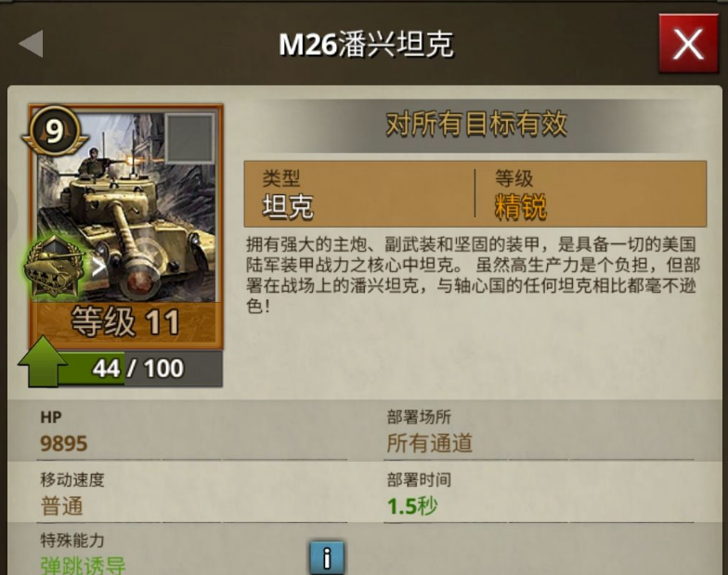Viewport: 728px width, 575px height.
Task: Select the 部署时间 1.5秒 stat
Action: pos(539,494)
